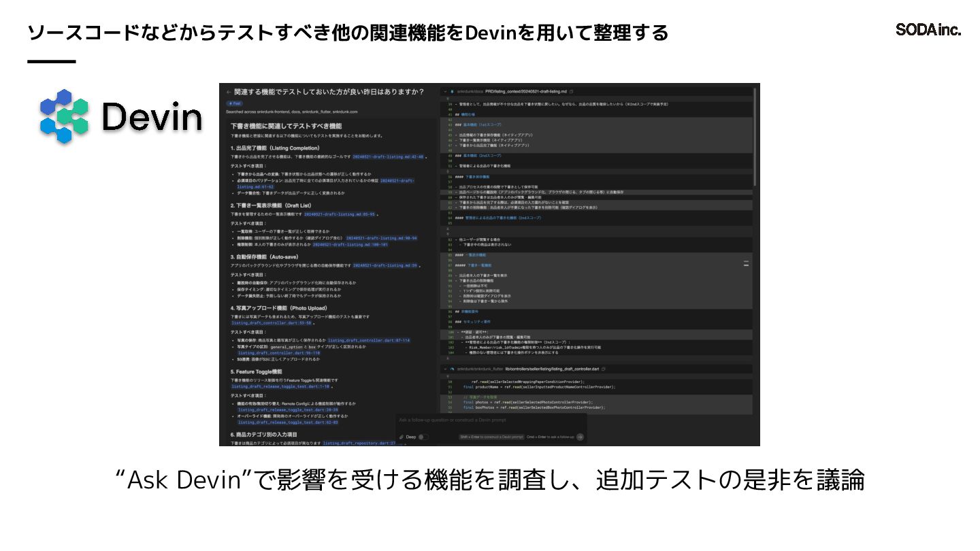Screen dimensions: 980x551
Task: Toggle the Deep switch on
Action: pyautogui.click(x=423, y=437)
